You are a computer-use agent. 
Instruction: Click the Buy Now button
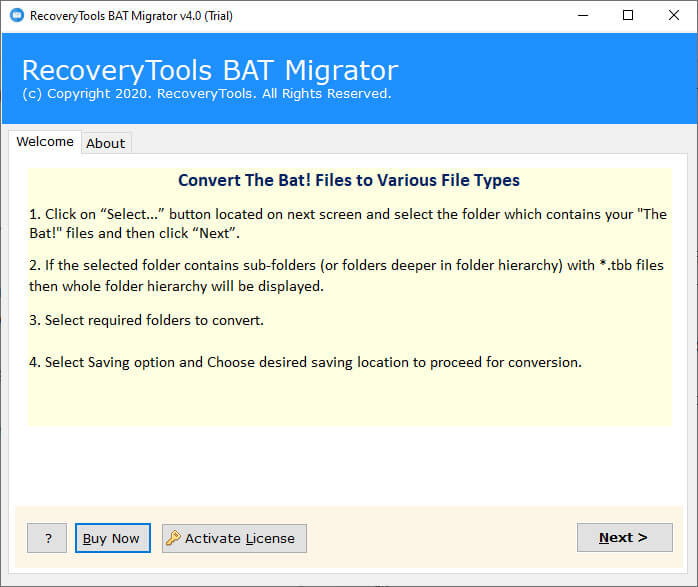click(113, 538)
